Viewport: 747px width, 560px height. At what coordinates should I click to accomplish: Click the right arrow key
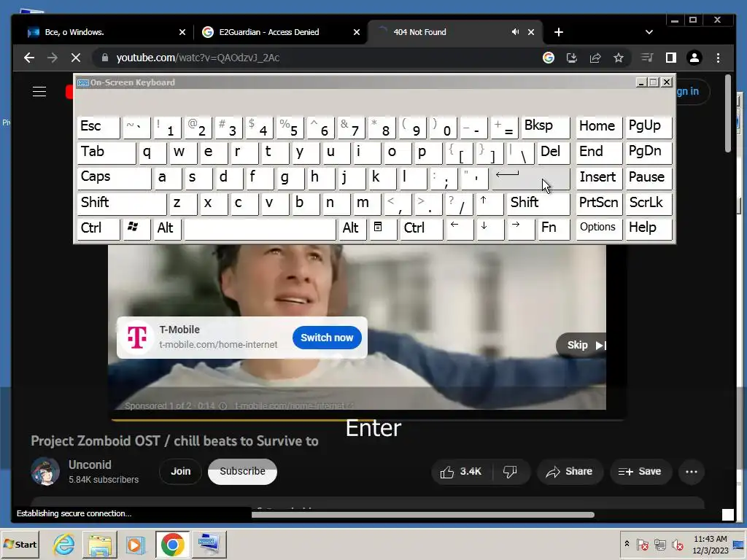[521, 228]
